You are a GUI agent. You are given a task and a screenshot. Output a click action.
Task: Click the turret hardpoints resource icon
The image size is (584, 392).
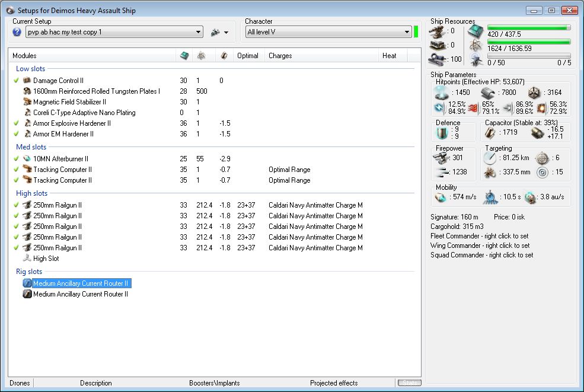coord(436,31)
